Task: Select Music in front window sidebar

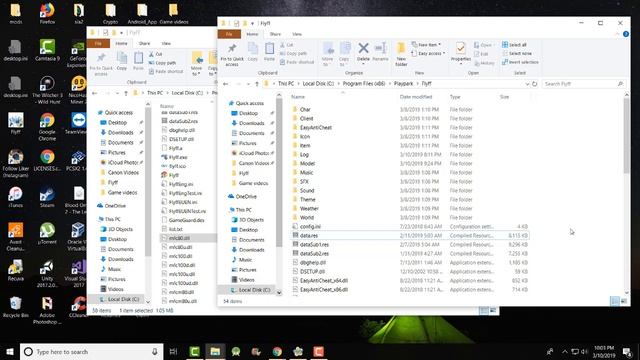Action: [245, 260]
